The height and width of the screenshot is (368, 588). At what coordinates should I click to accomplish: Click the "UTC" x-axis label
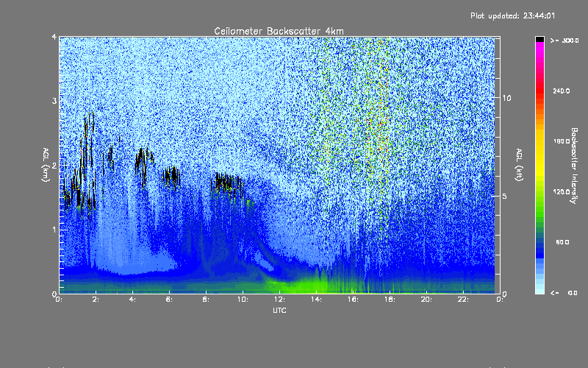click(279, 310)
